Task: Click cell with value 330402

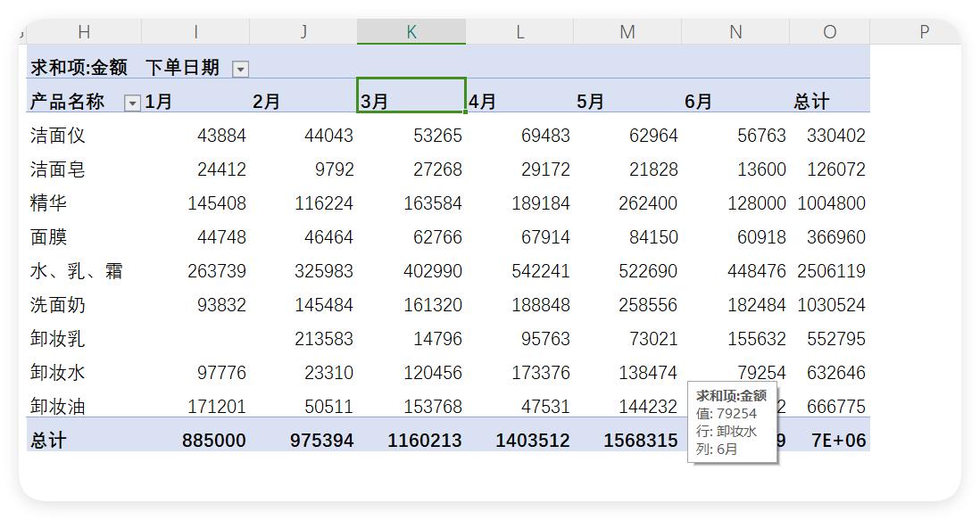Action: click(x=836, y=136)
